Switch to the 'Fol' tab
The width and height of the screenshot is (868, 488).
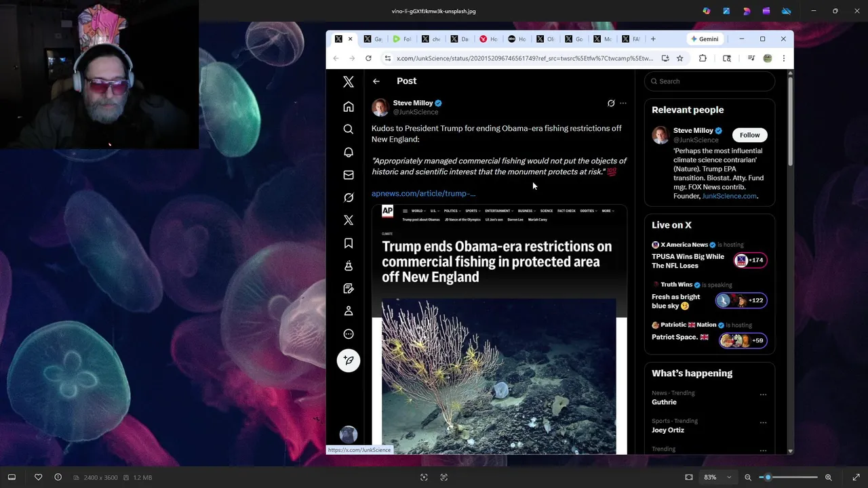coord(401,39)
